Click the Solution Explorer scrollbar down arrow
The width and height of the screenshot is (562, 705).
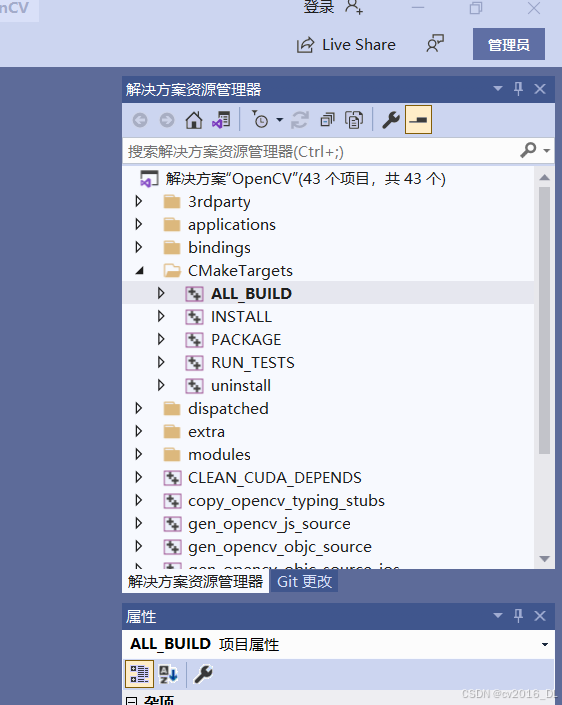[x=544, y=559]
